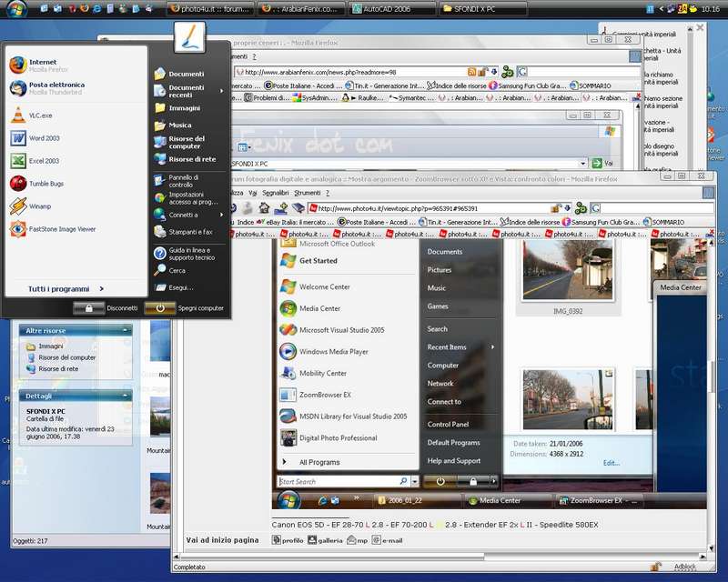The height and width of the screenshot is (582, 728).
Task: Launch Excel 2003 from the Start menu
Action: coord(35,161)
